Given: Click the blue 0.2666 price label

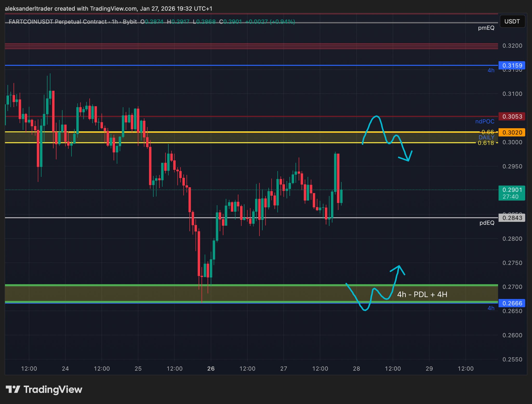Looking at the screenshot, I should click(x=512, y=303).
